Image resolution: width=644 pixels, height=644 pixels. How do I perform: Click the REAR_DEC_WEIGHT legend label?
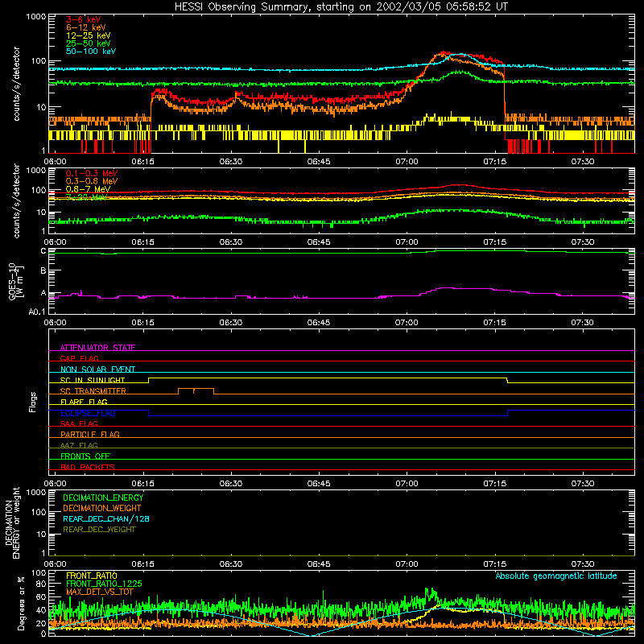(99, 530)
